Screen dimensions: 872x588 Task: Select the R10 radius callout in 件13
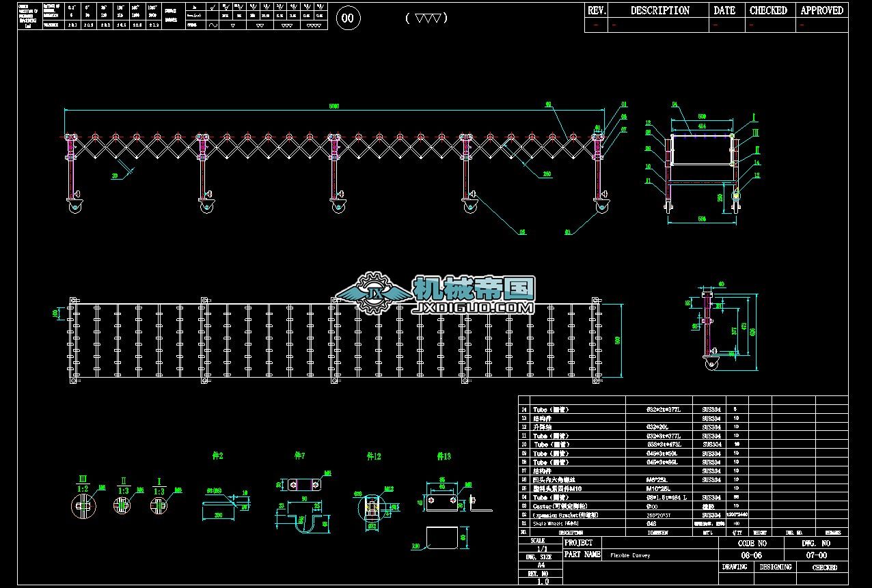[x=415, y=546]
